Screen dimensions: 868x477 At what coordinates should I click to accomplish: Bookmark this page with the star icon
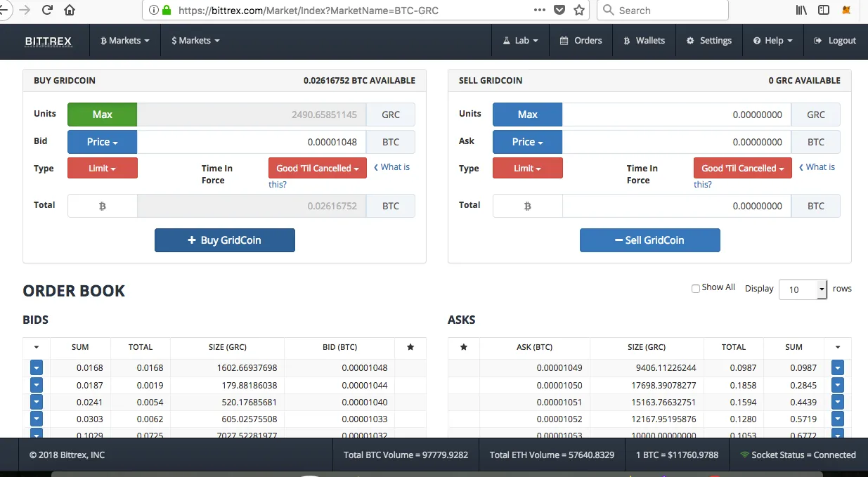pos(579,10)
